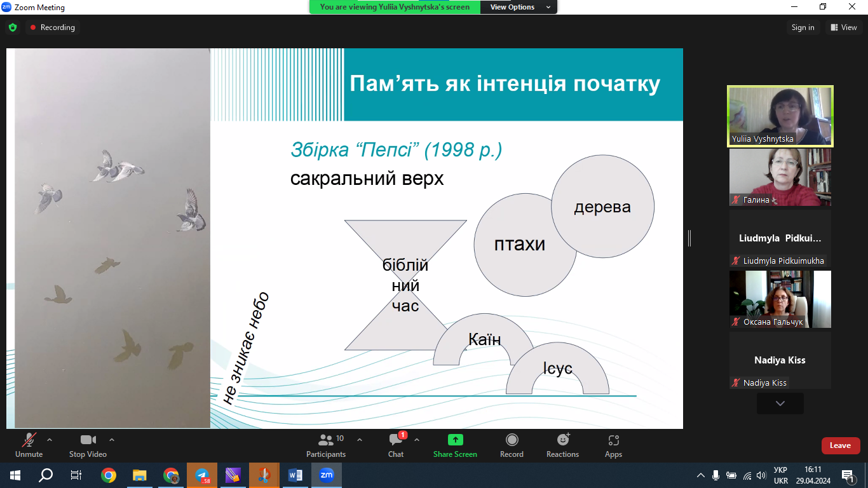Open the Apps panel
This screenshot has width=868, height=488.
click(x=613, y=445)
